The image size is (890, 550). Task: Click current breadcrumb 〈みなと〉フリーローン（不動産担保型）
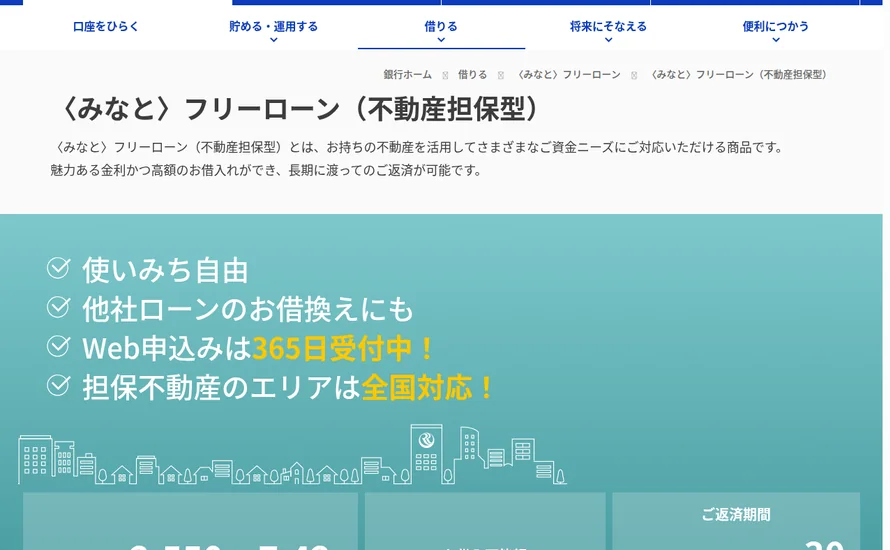(738, 74)
